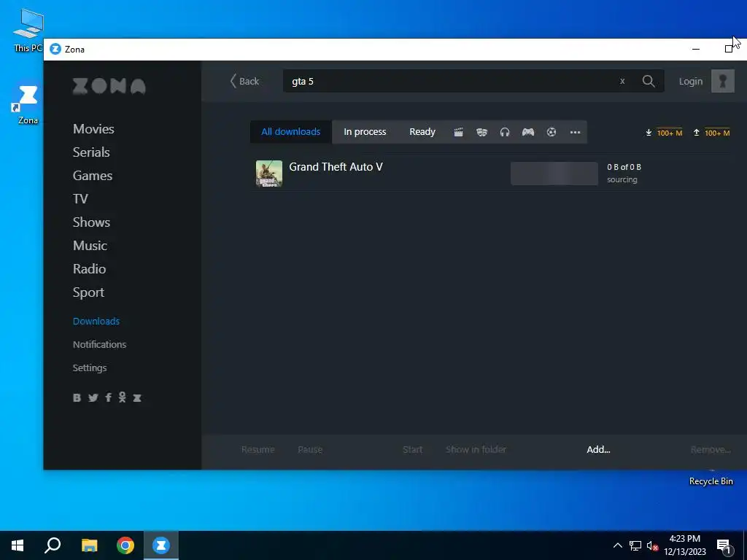
Task: Open Movies section in sidebar
Action: click(93, 129)
